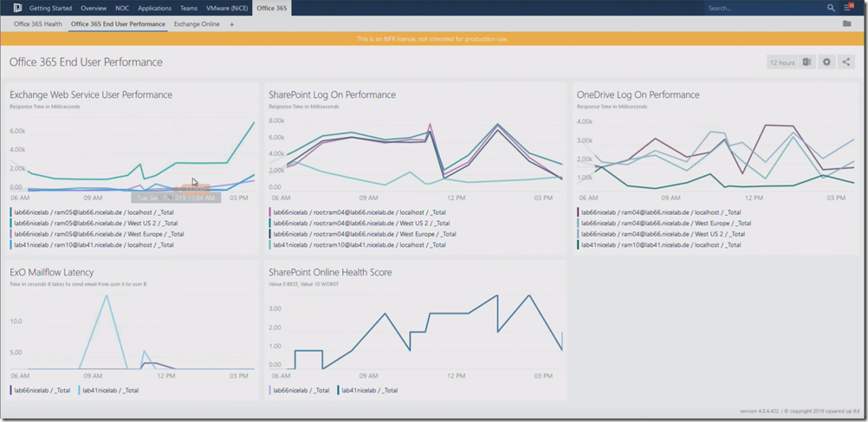Open dashboard settings gear icon
Screen dimensions: 868x422
pyautogui.click(x=826, y=62)
